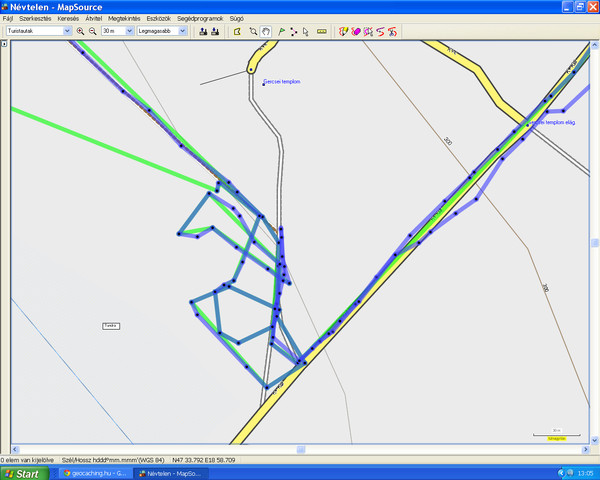Click the first binoculars find icon
Image resolution: width=600 pixels, height=480 pixels.
click(x=203, y=31)
